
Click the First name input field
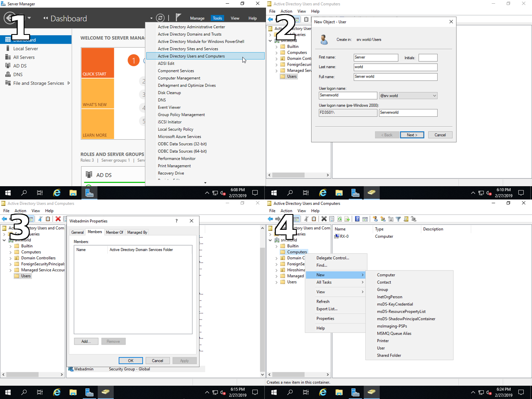[x=376, y=57]
